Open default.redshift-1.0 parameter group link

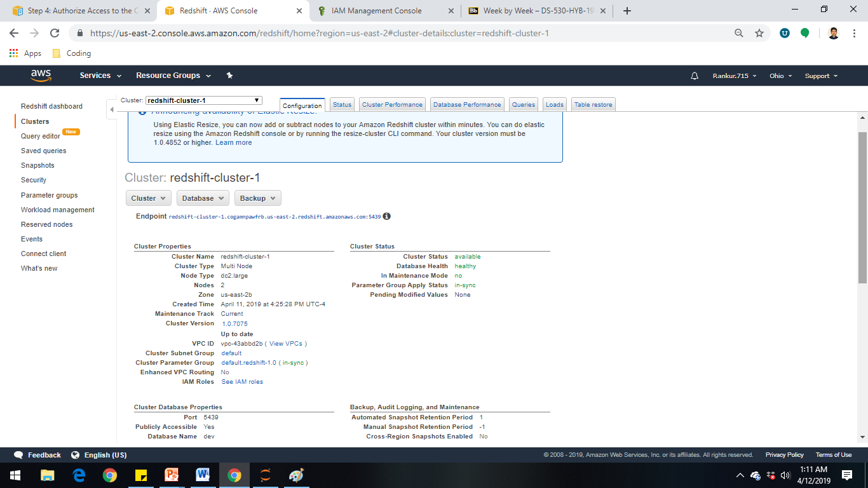coord(248,363)
